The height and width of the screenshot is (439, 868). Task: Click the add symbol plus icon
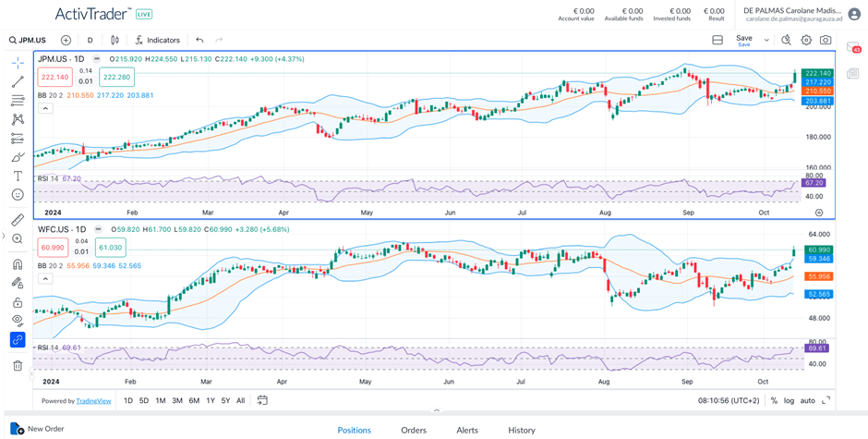click(x=66, y=41)
